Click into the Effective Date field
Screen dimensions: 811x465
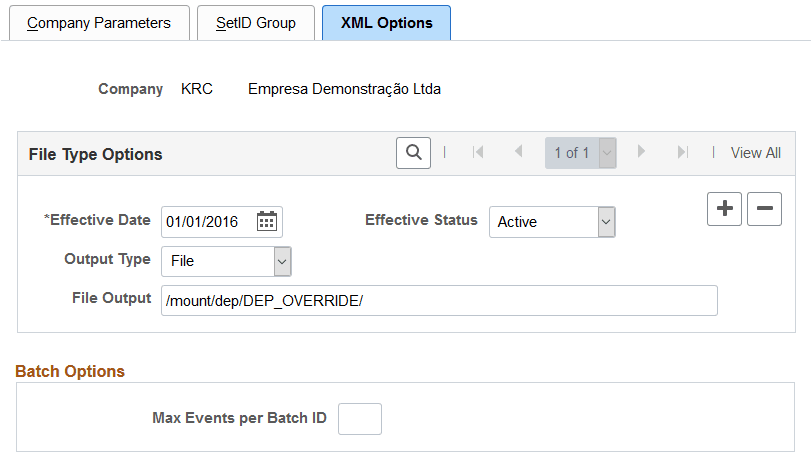(207, 222)
